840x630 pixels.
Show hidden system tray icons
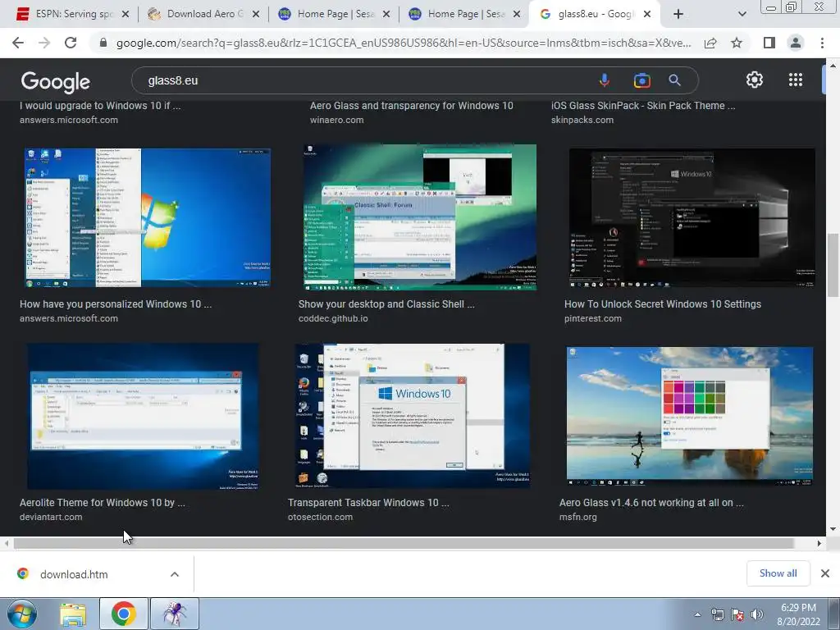click(697, 614)
